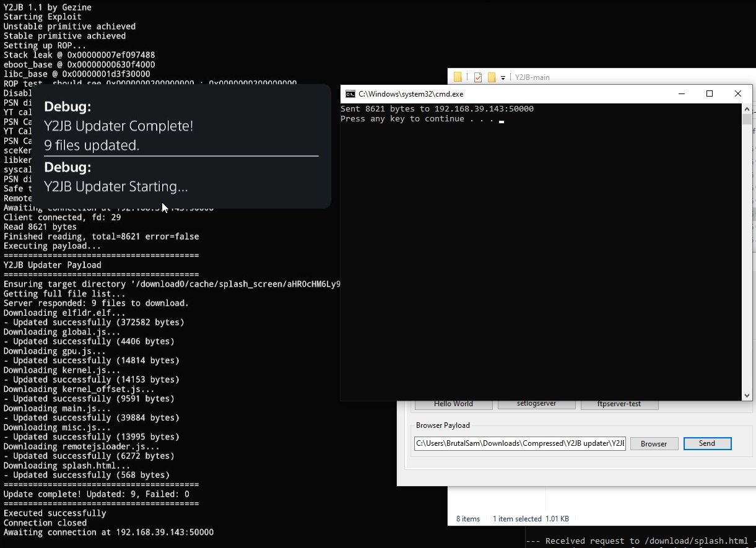This screenshot has height=548, width=756.
Task: Click the first folder icon in Explorer toolbar
Action: 458,77
